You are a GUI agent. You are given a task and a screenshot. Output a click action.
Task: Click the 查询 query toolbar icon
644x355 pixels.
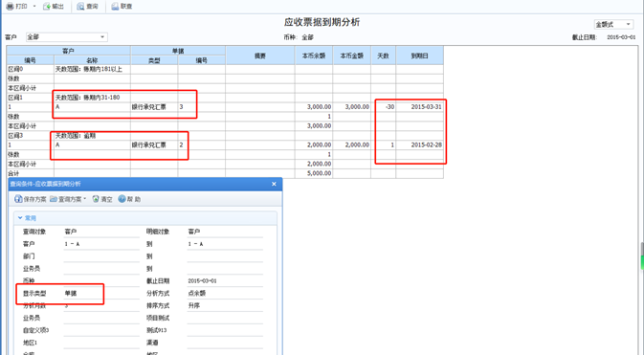tap(81, 6)
